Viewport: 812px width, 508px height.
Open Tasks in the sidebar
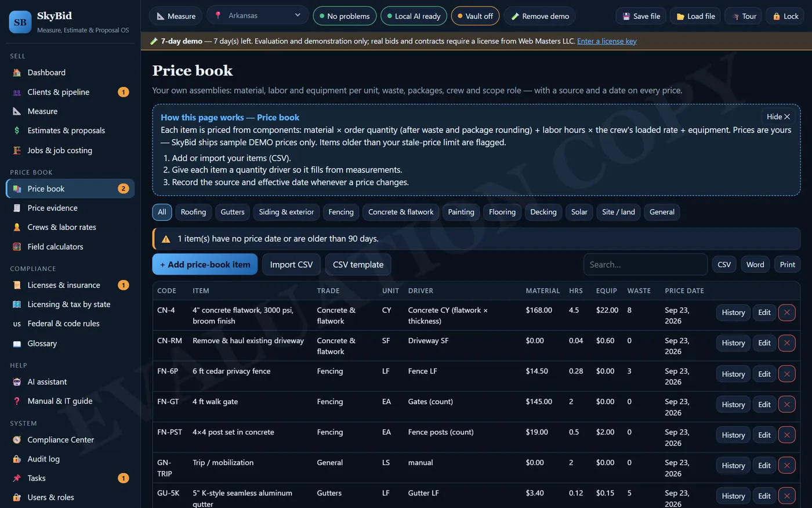(x=70, y=478)
